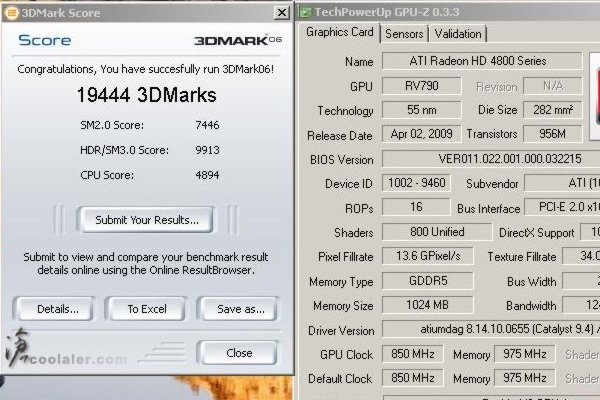Click the 3DMark Score window title icon

[x=11, y=13]
